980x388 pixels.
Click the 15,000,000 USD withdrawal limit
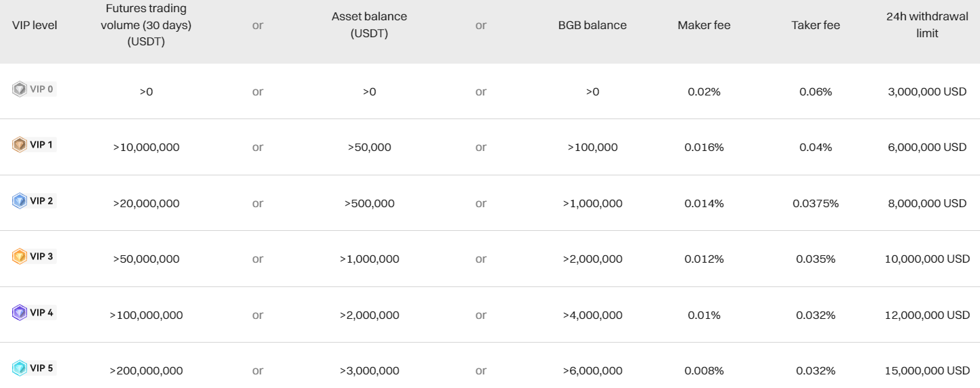tap(927, 370)
